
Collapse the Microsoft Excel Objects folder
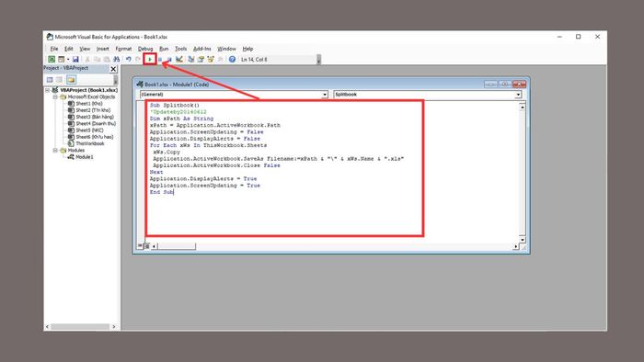(55, 96)
